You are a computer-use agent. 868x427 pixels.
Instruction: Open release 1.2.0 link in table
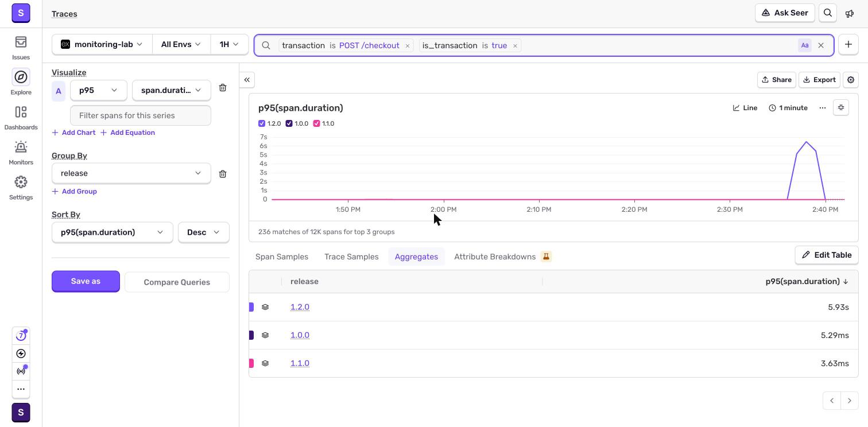tap(300, 307)
